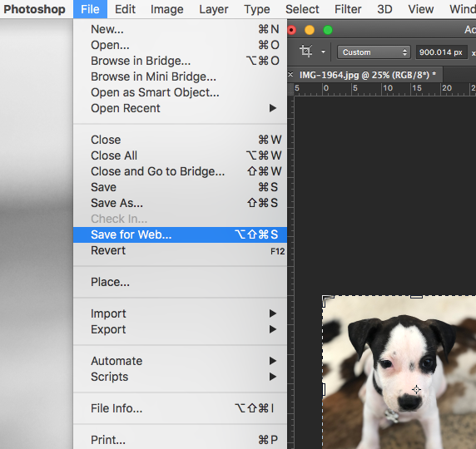
Task: Choose Print... from the File menu
Action: click(x=180, y=440)
